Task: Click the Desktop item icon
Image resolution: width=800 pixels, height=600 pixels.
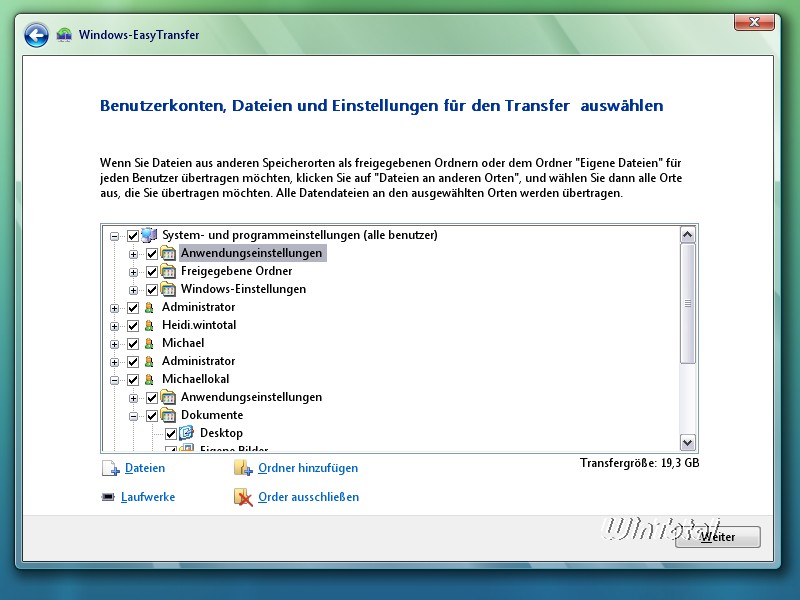Action: [x=187, y=433]
